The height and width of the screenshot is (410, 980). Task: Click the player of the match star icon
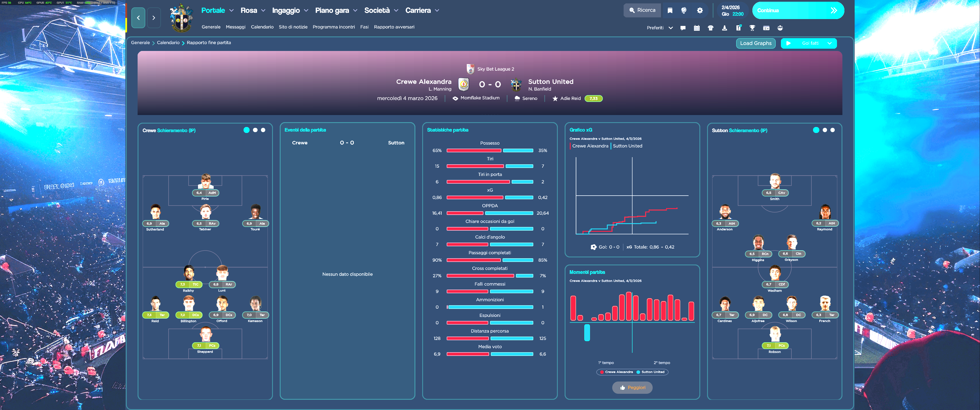tap(555, 99)
